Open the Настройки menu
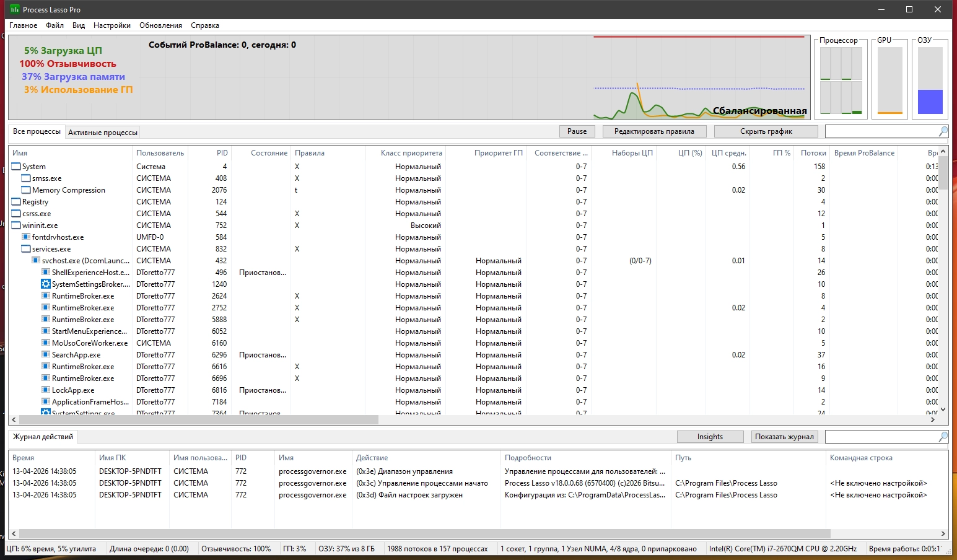 pos(112,25)
